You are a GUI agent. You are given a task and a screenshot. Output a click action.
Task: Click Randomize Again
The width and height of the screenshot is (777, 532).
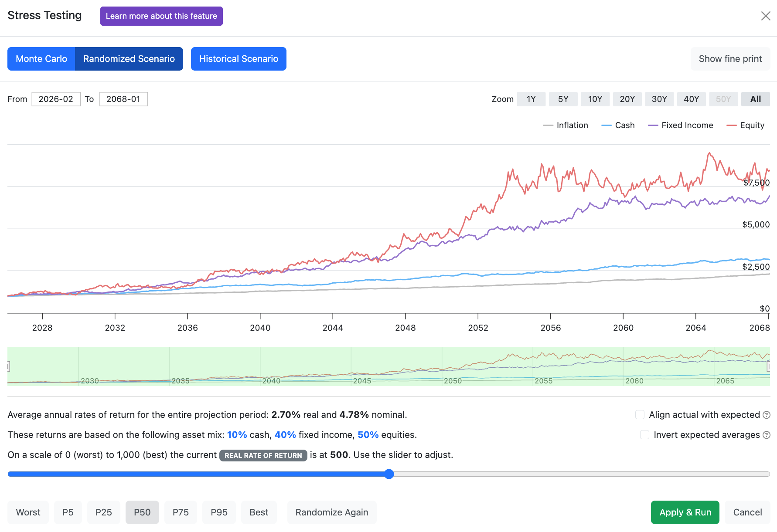click(x=332, y=512)
